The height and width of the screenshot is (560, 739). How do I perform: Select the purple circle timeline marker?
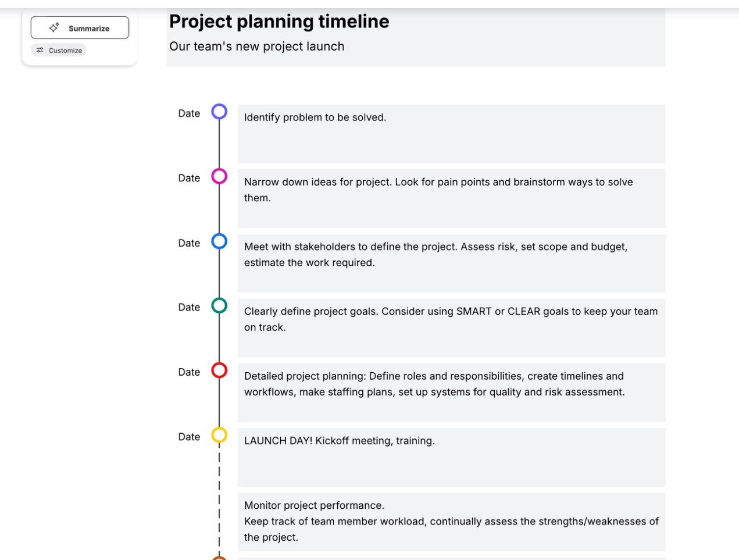(x=219, y=112)
